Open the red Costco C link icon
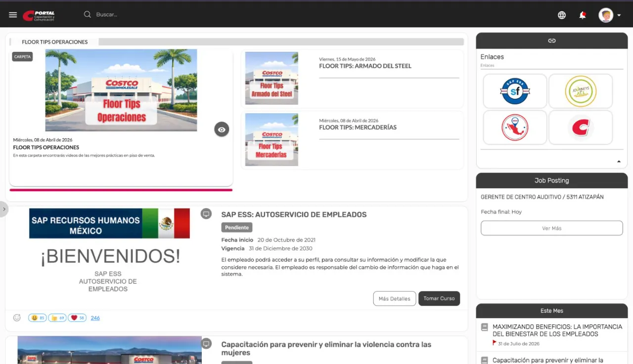Viewport: 633px width, 364px height. pyautogui.click(x=581, y=127)
